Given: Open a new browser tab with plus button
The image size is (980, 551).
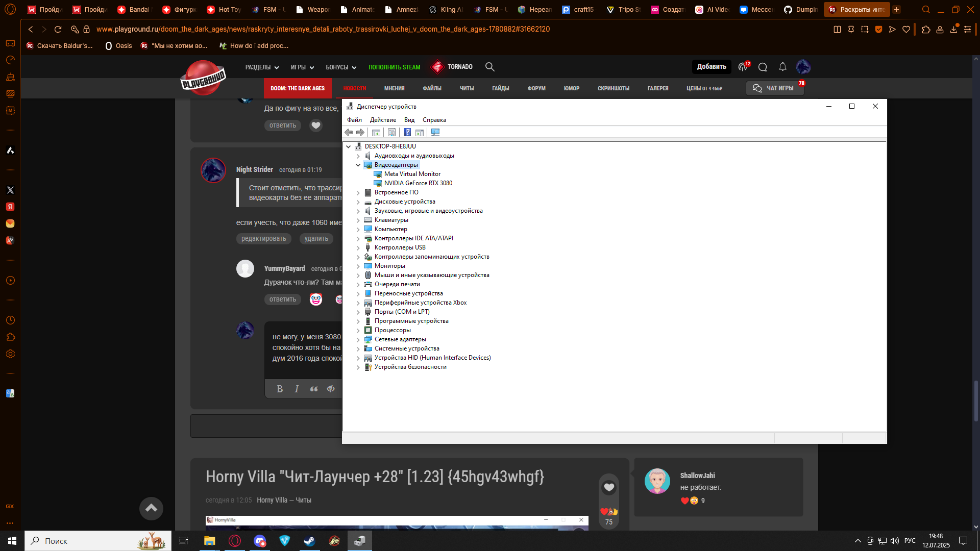Looking at the screenshot, I should [897, 9].
